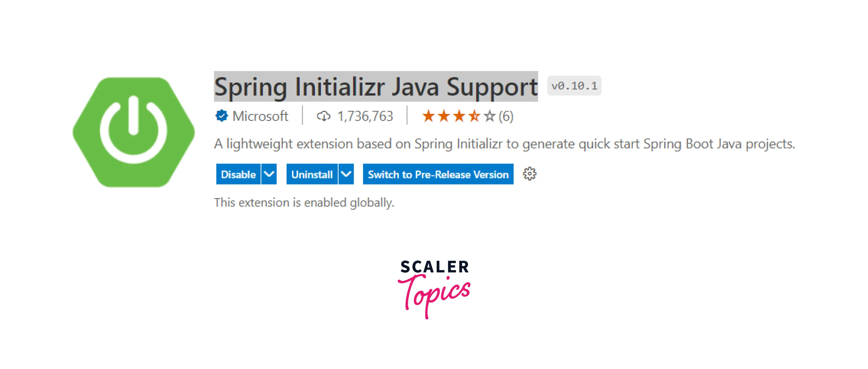Click the cloud download icon
This screenshot has width=868, height=369.
323,116
